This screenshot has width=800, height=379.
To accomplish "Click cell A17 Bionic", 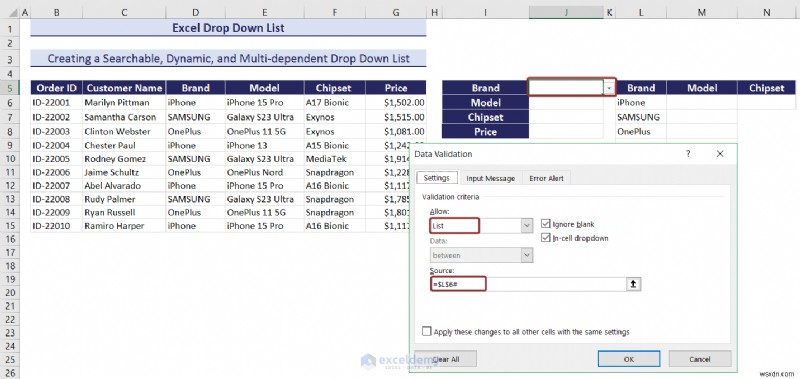I will pyautogui.click(x=335, y=103).
